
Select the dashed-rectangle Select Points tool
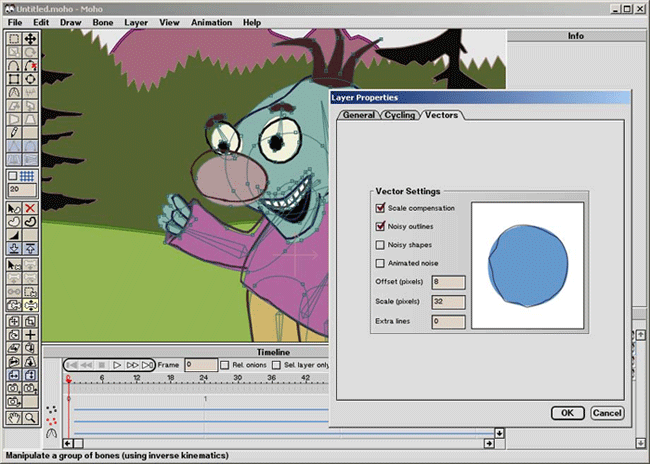[14, 39]
